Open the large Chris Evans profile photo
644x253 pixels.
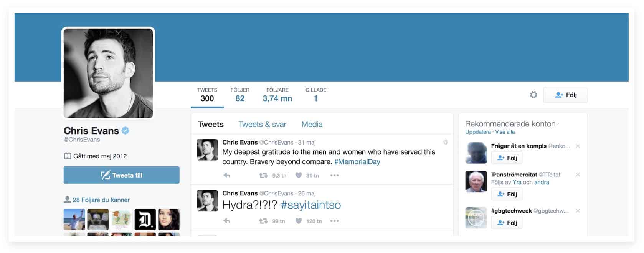click(x=108, y=73)
